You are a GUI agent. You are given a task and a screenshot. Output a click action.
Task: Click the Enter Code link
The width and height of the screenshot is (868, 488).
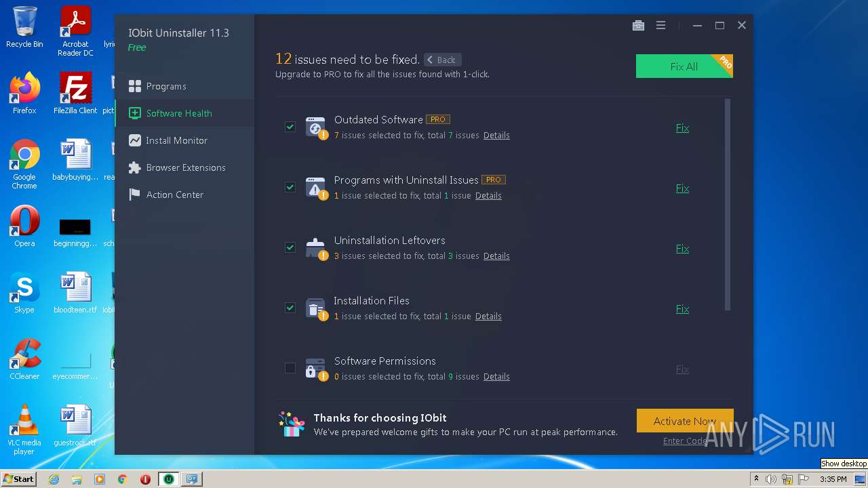point(685,441)
